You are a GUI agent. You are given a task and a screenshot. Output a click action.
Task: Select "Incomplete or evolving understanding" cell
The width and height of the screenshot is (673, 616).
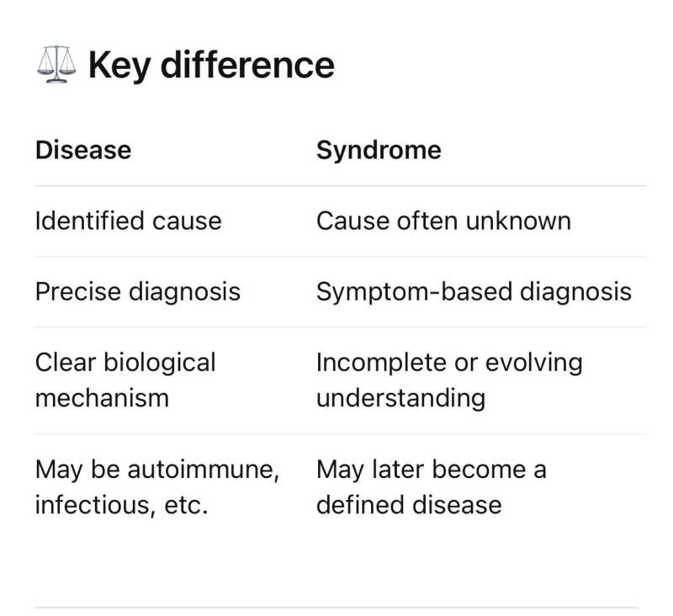[449, 380]
